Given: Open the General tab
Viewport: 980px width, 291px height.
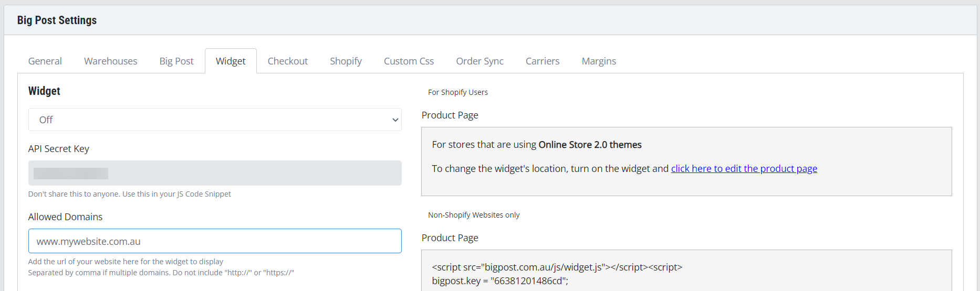Looking at the screenshot, I should tap(45, 61).
